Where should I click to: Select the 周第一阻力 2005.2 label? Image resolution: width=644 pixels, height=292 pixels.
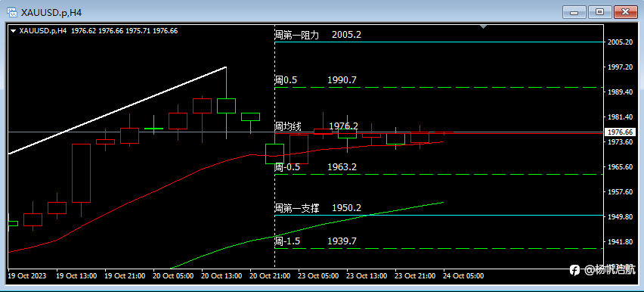(x=318, y=35)
